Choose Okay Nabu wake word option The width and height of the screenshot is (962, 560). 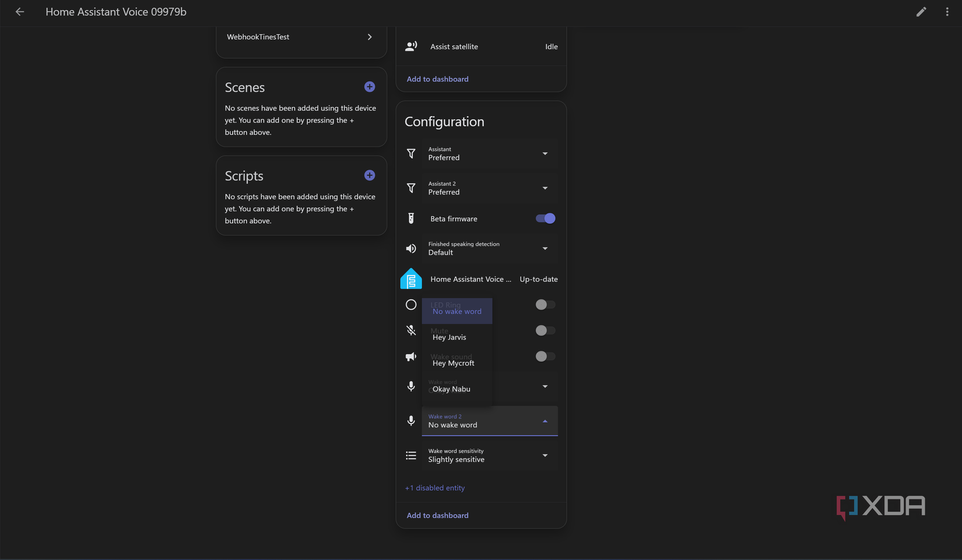click(451, 389)
